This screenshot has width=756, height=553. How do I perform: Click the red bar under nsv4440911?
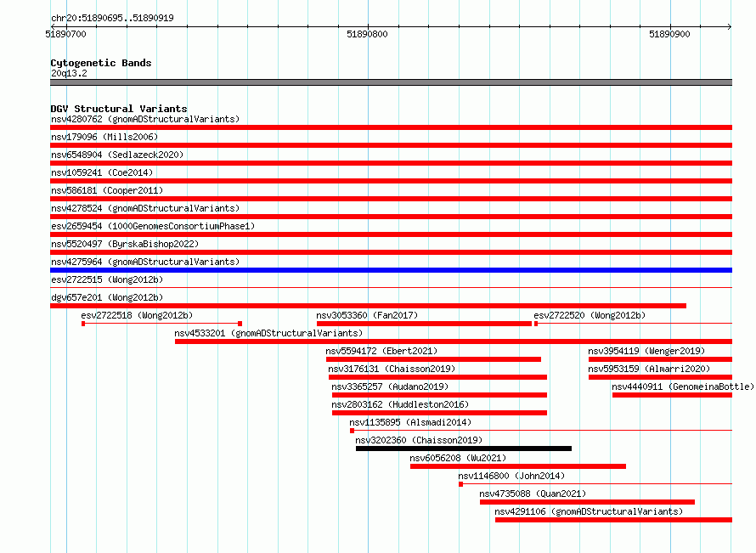point(672,395)
